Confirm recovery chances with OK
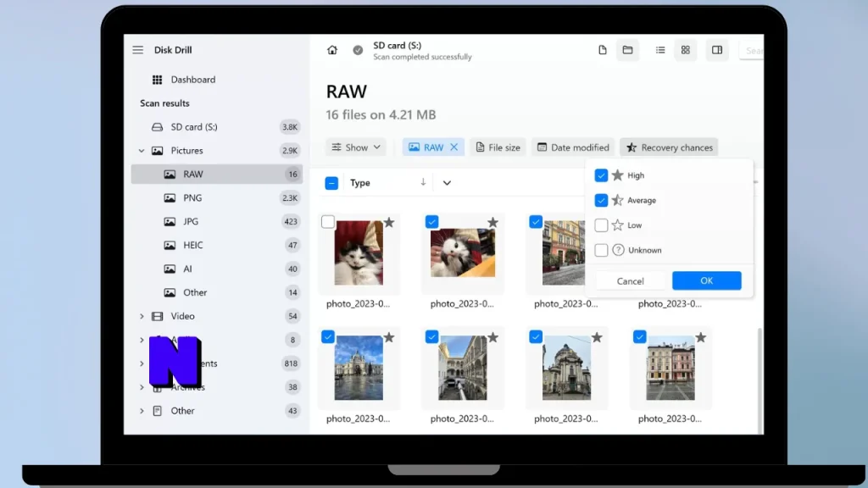The width and height of the screenshot is (868, 488). pyautogui.click(x=706, y=280)
